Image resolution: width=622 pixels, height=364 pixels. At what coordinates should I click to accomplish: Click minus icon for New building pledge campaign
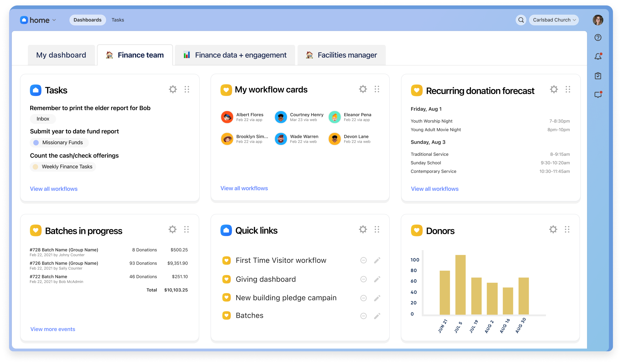click(364, 298)
